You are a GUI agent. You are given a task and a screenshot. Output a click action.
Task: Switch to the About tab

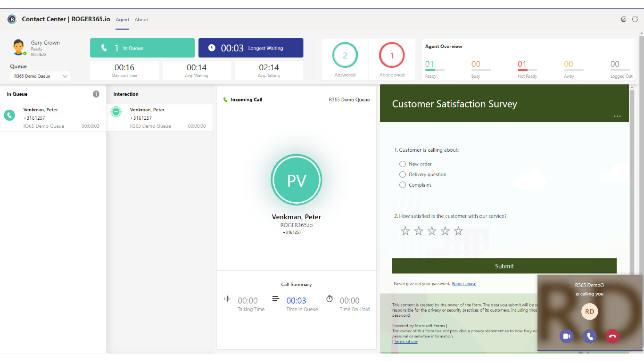141,20
